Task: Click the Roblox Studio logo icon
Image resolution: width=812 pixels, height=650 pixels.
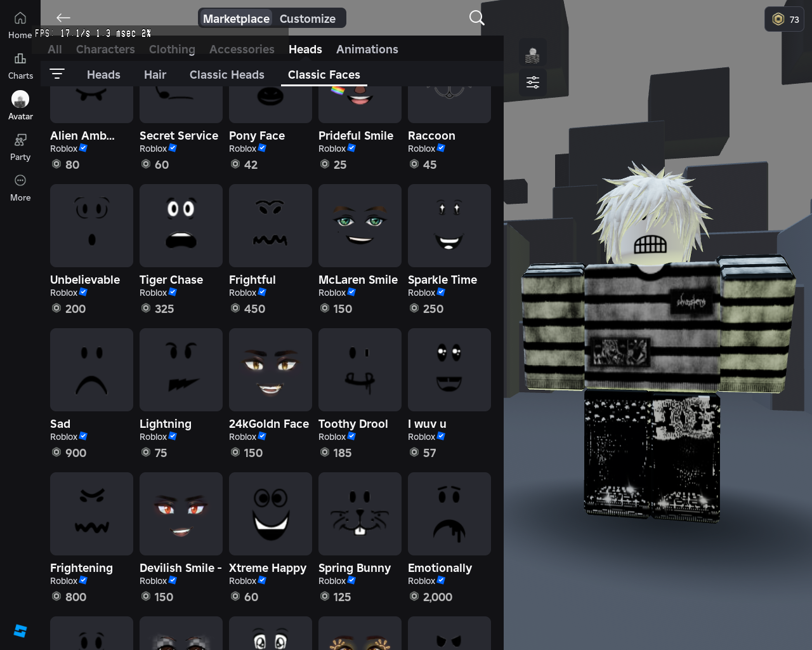Action: click(x=20, y=630)
